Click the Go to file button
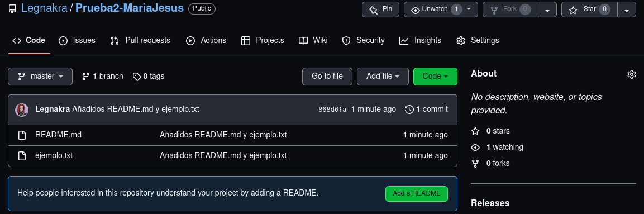 tap(327, 77)
